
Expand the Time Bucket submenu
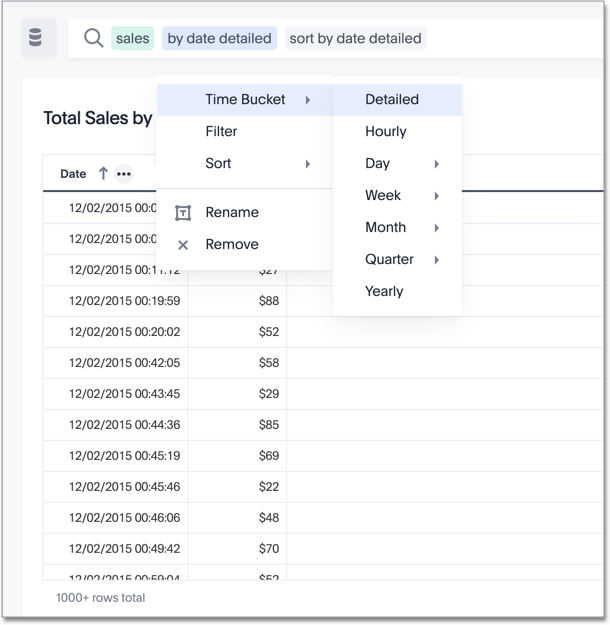(245, 100)
